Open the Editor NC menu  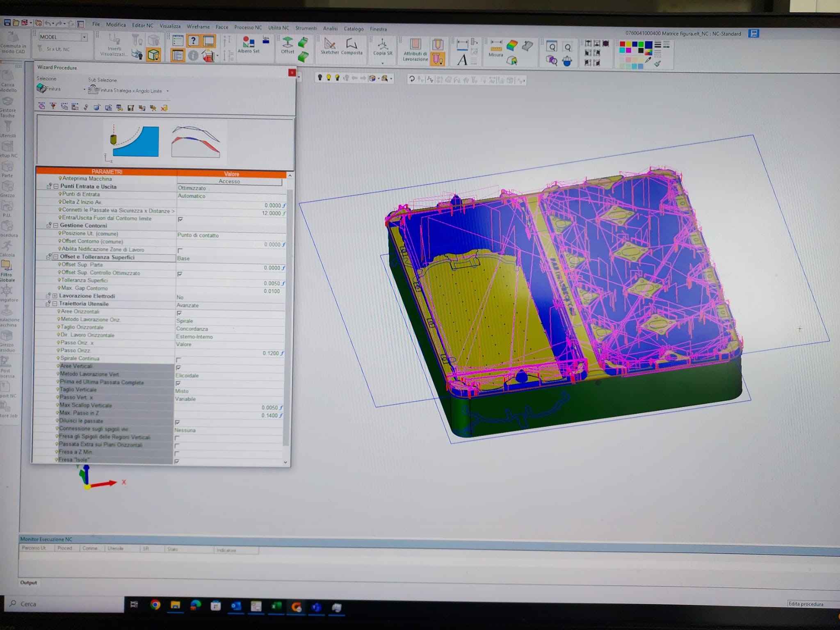coord(142,25)
